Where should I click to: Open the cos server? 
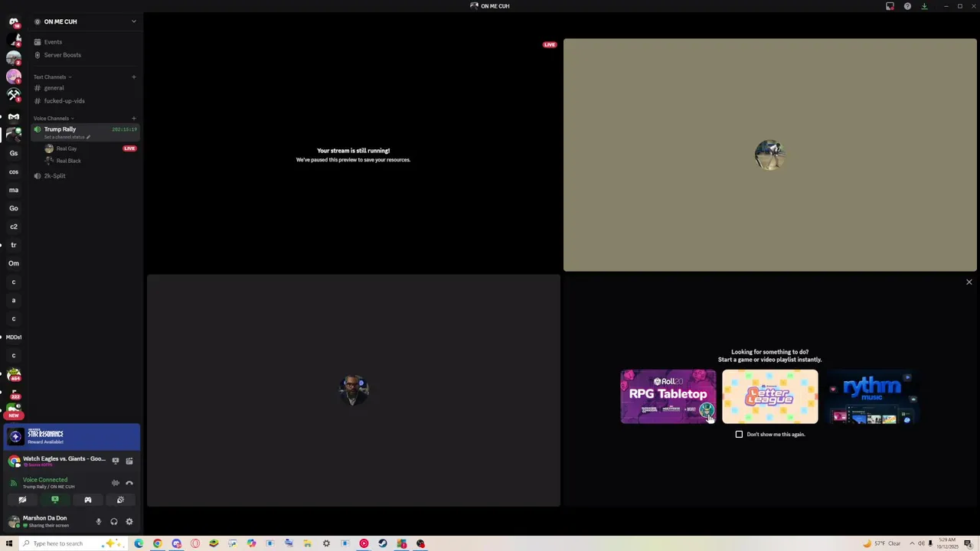pos(14,171)
